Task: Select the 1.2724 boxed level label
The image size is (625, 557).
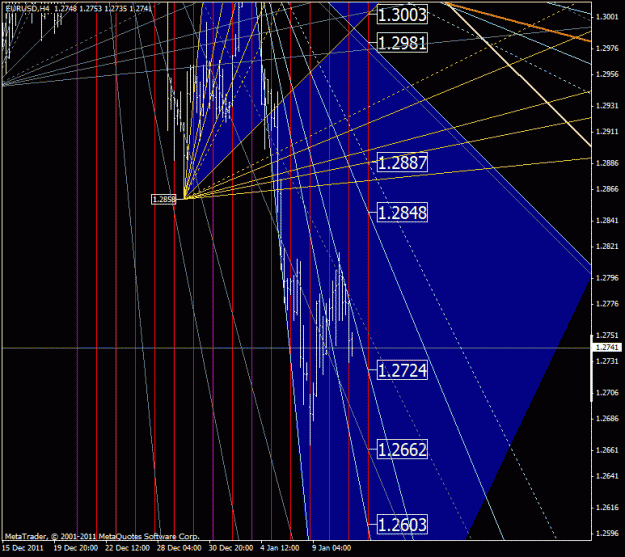Action: [x=402, y=370]
